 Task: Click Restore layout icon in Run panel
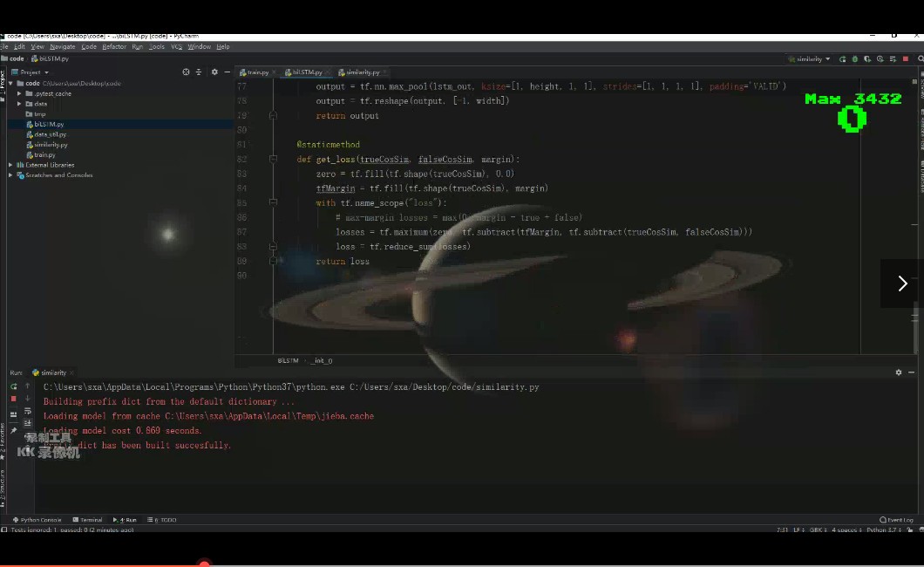(x=14, y=414)
